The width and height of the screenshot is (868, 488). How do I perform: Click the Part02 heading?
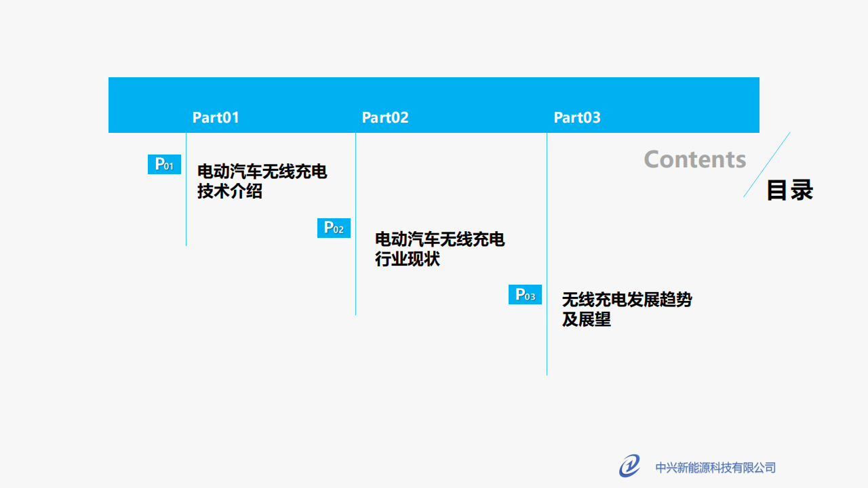tap(385, 117)
